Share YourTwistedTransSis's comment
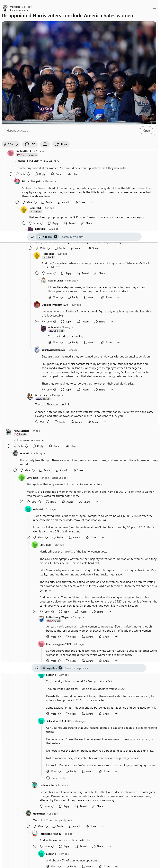The height and width of the screenshot is (868, 160). point(100,389)
